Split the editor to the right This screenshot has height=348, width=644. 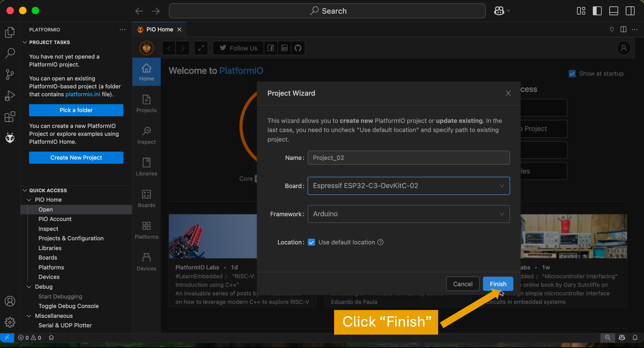pyautogui.click(x=623, y=29)
